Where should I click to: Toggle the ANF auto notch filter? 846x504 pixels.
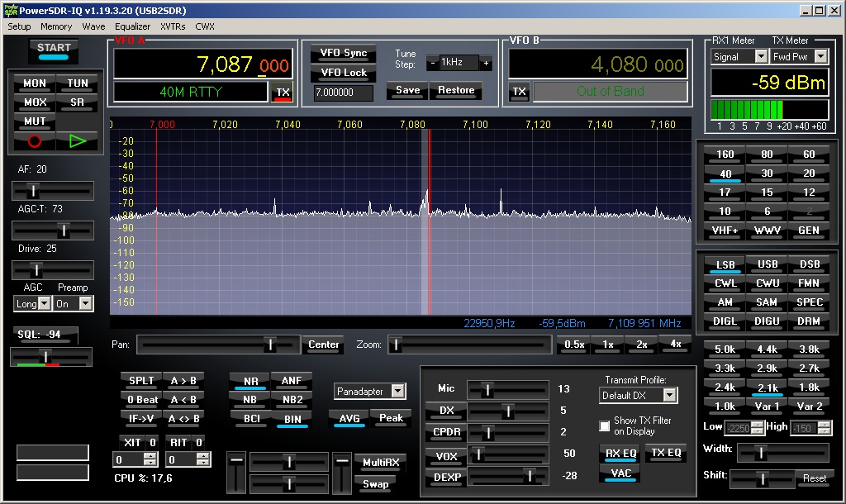click(292, 381)
